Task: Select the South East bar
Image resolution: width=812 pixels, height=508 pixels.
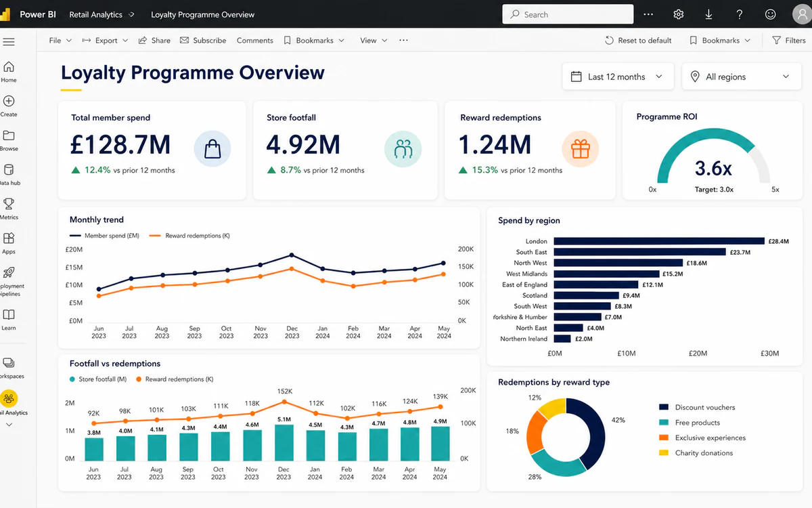Action: point(641,252)
